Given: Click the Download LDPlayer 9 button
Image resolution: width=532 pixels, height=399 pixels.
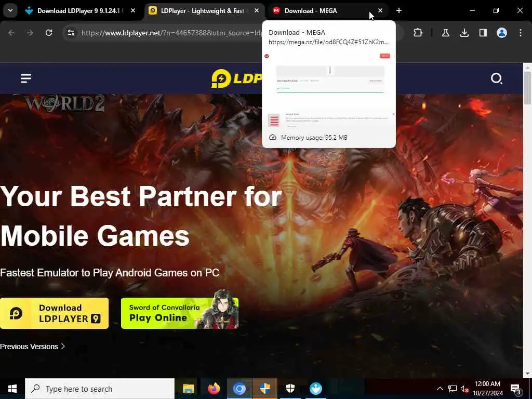Looking at the screenshot, I should tap(54, 313).
